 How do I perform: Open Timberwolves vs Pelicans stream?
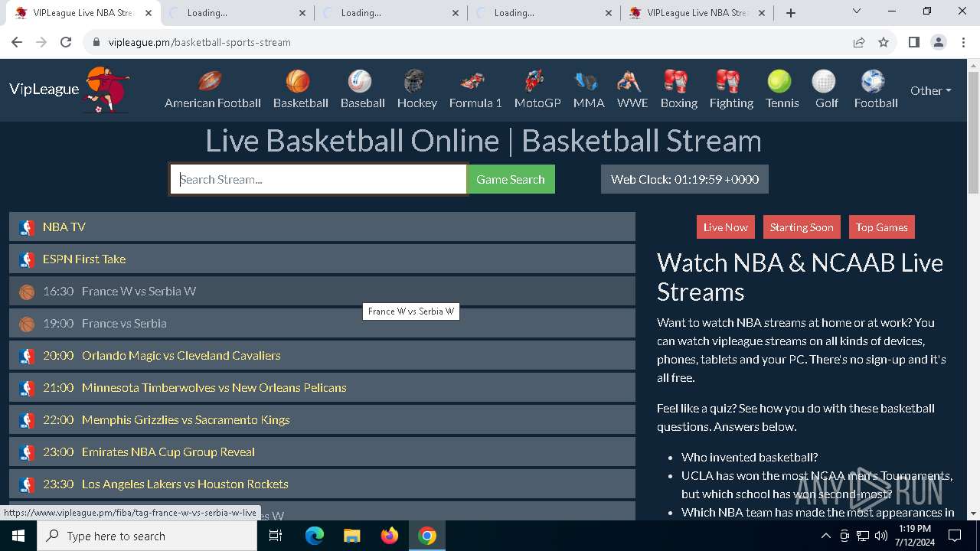pyautogui.click(x=322, y=388)
